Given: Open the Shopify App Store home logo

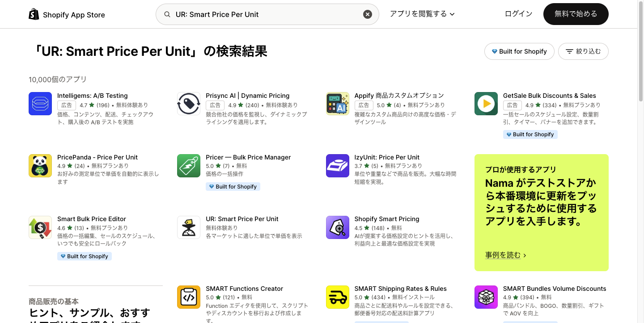Looking at the screenshot, I should pos(67,14).
